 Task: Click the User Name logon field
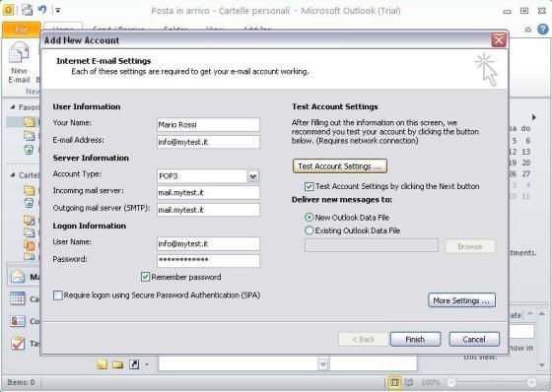click(x=208, y=243)
